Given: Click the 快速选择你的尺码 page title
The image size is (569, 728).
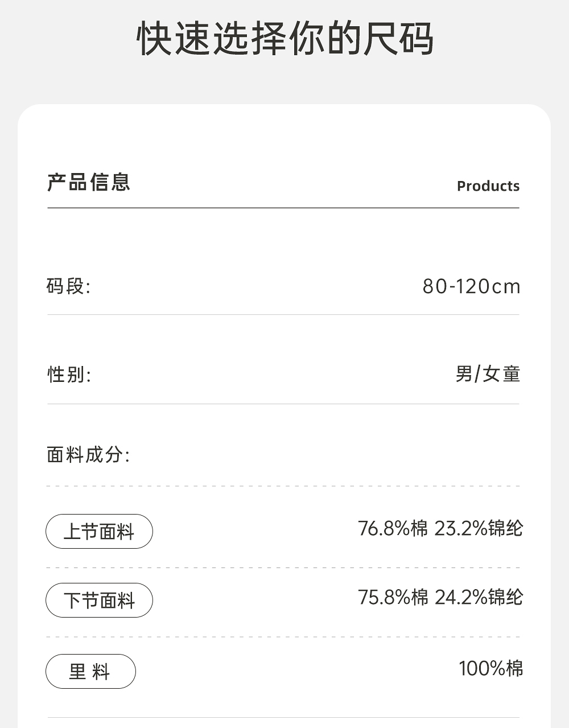Looking at the screenshot, I should tap(284, 39).
